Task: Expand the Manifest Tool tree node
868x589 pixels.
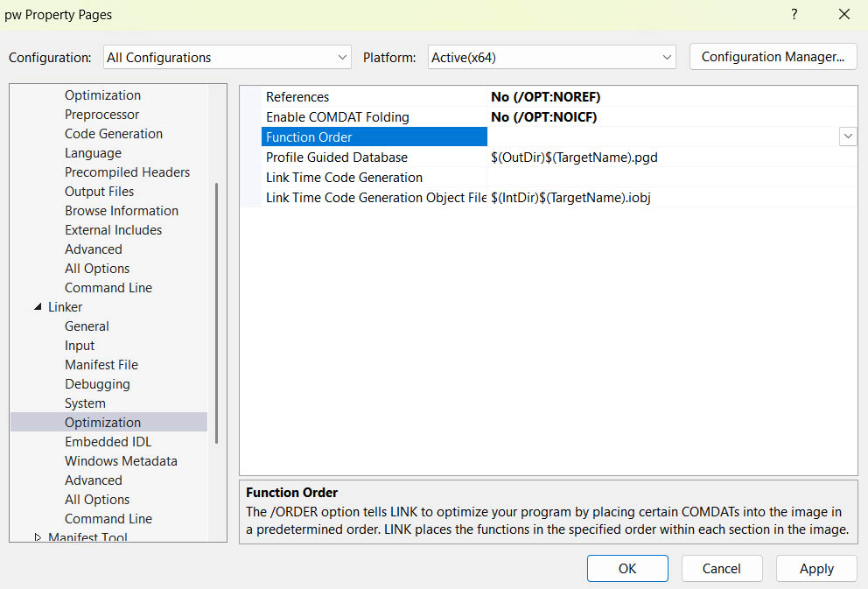Action: 38,537
